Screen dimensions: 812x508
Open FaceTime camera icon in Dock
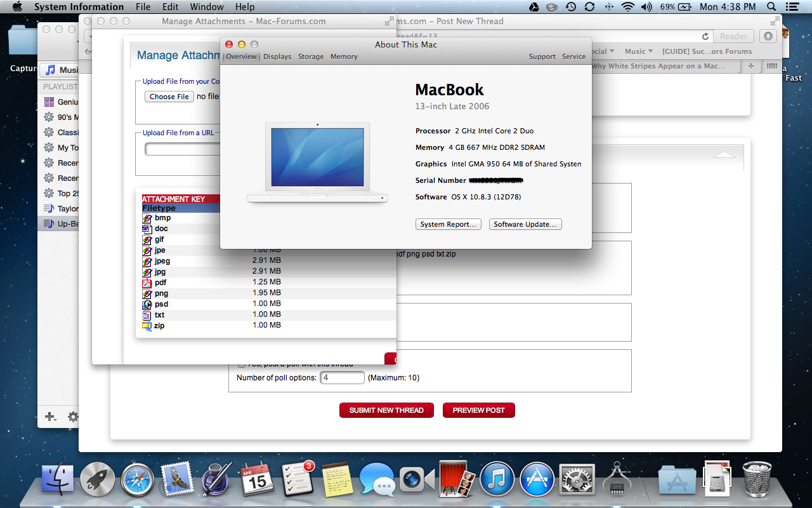click(417, 479)
